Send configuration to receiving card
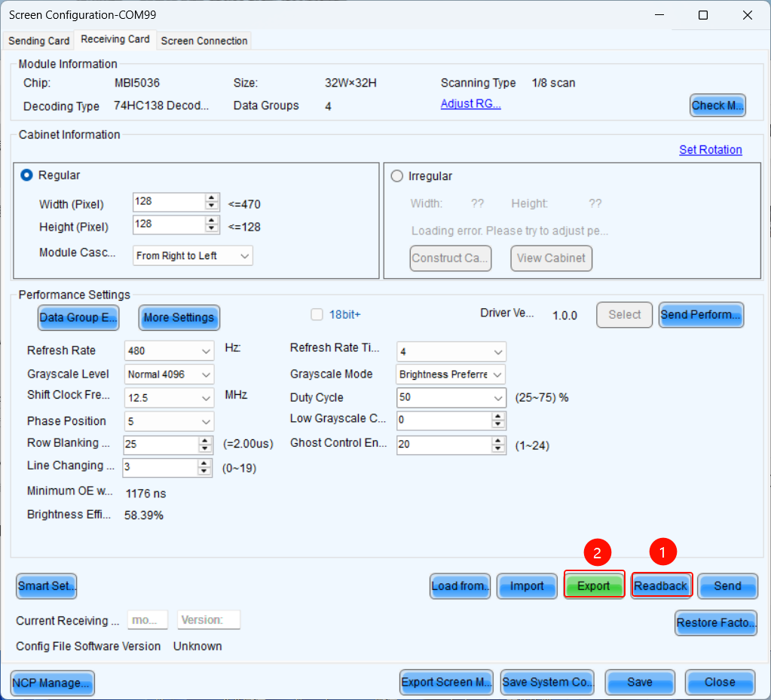This screenshot has height=700, width=771. click(x=727, y=586)
